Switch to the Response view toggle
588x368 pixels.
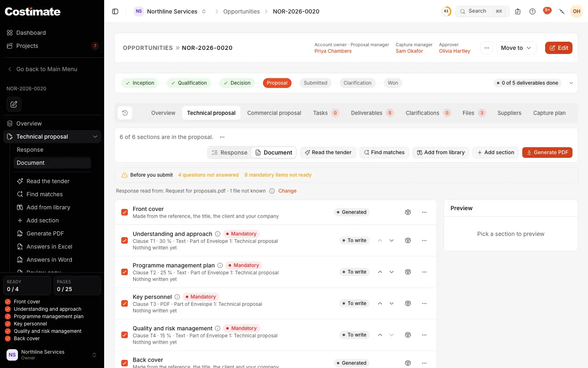[x=229, y=153]
